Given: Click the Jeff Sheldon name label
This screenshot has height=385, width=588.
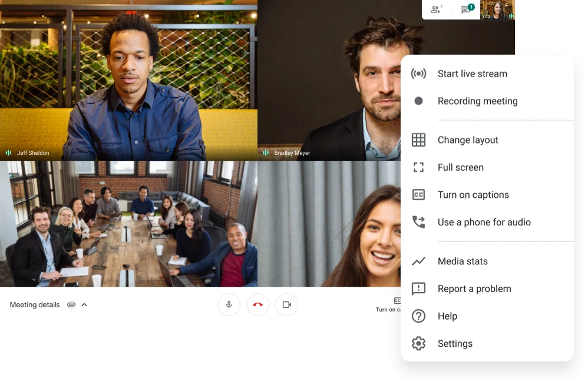Looking at the screenshot, I should tap(33, 153).
